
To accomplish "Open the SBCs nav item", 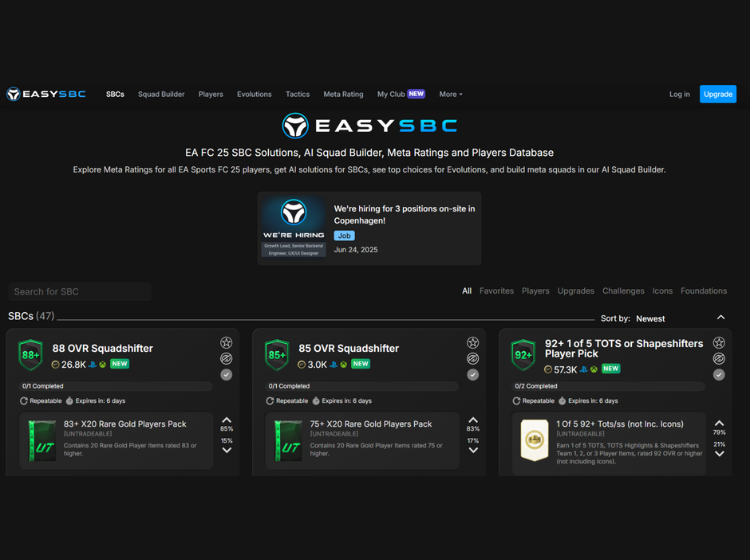I will 115,94.
